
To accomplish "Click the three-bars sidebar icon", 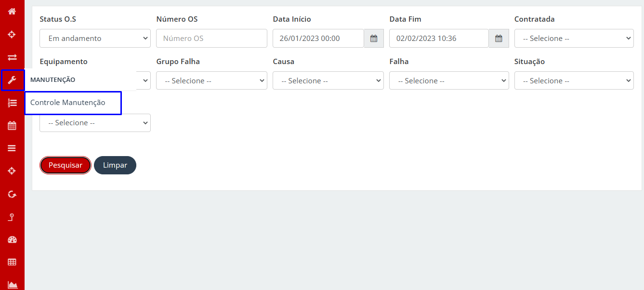I will tap(12, 148).
